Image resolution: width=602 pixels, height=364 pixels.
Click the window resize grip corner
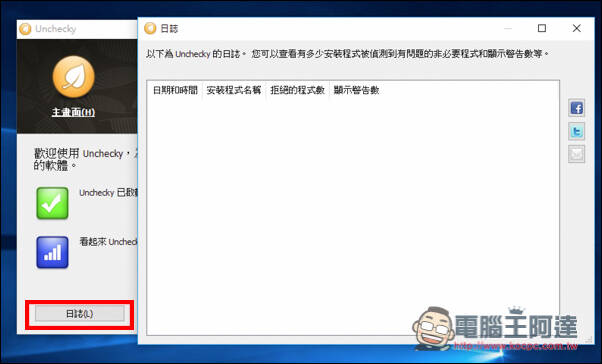point(588,339)
